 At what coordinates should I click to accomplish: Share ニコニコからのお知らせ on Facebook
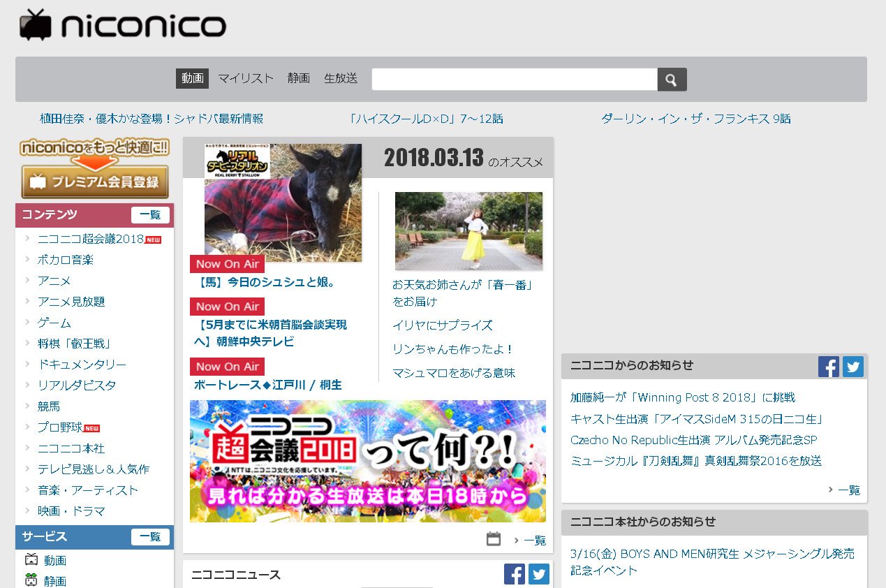(x=829, y=367)
